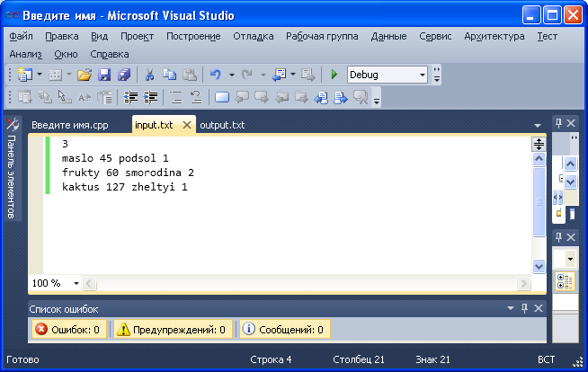Viewport: 588px width, 372px height.
Task: Expand the Navigate Backward dropdown arrow
Action: point(293,75)
